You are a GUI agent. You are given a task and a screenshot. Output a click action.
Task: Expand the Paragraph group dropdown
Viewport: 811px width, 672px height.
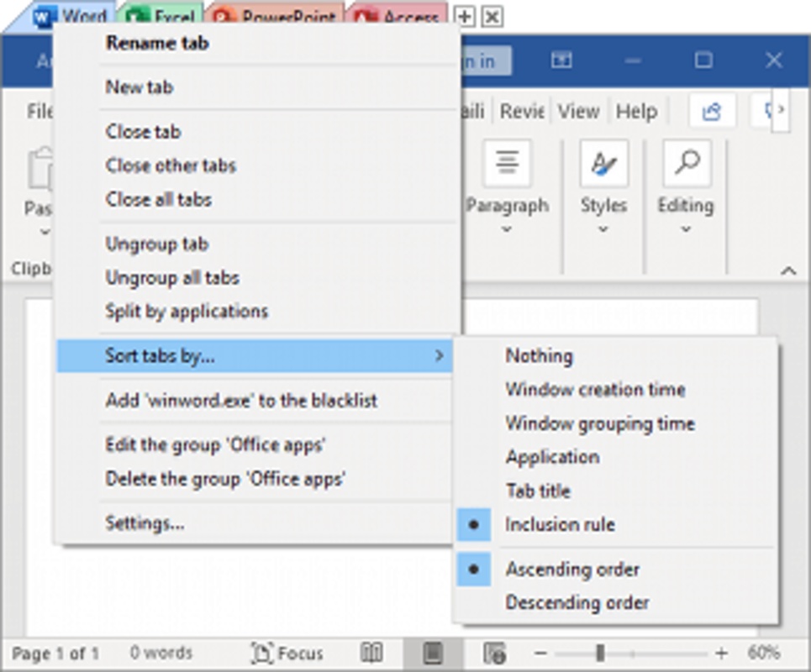tap(507, 229)
